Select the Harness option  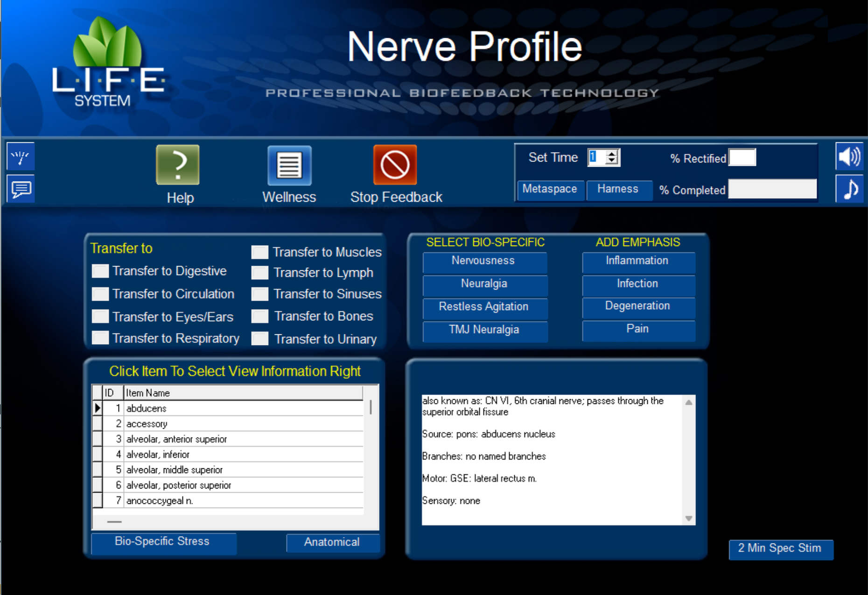pyautogui.click(x=619, y=190)
